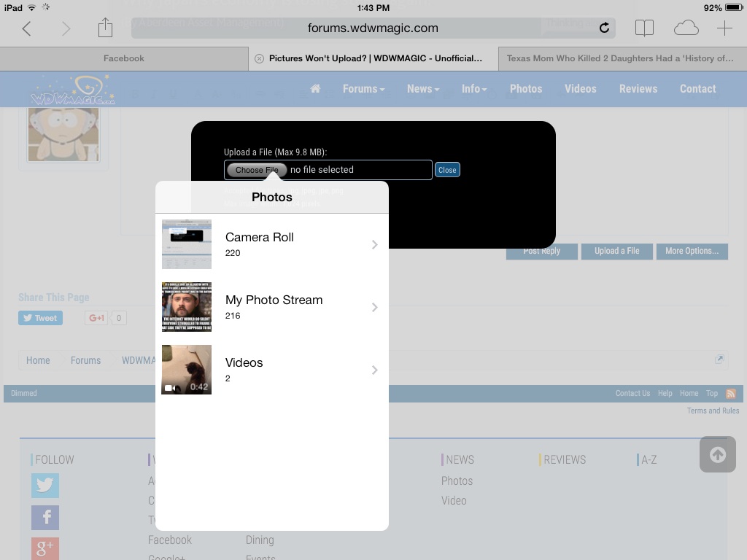Expand the News dropdown menu
Viewport: 747px width, 560px height.
[x=423, y=89]
